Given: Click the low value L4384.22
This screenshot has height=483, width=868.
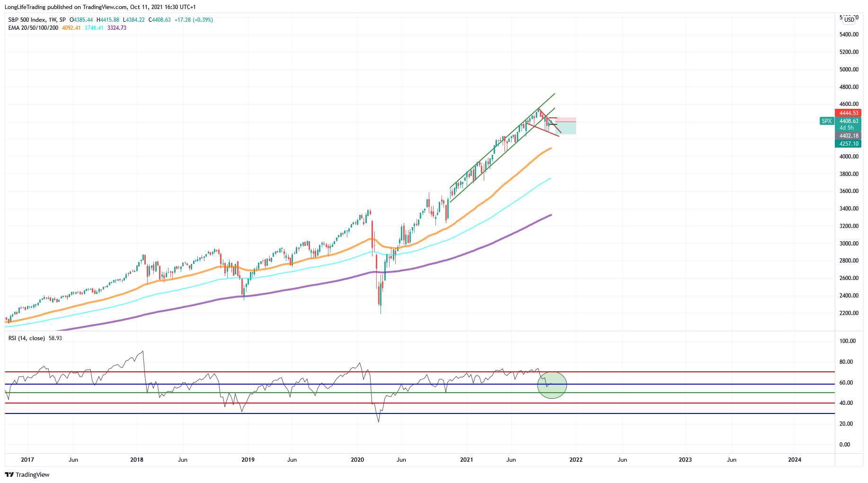Looking at the screenshot, I should coord(134,20).
